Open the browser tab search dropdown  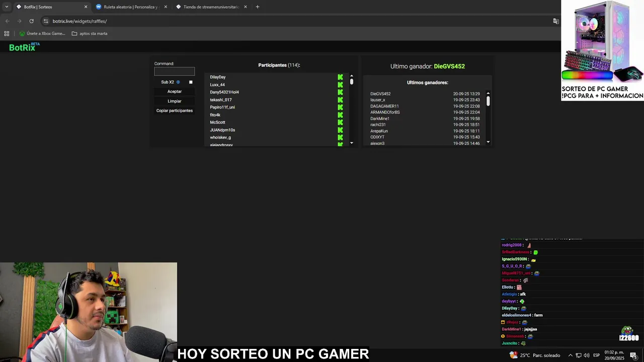coord(7,7)
